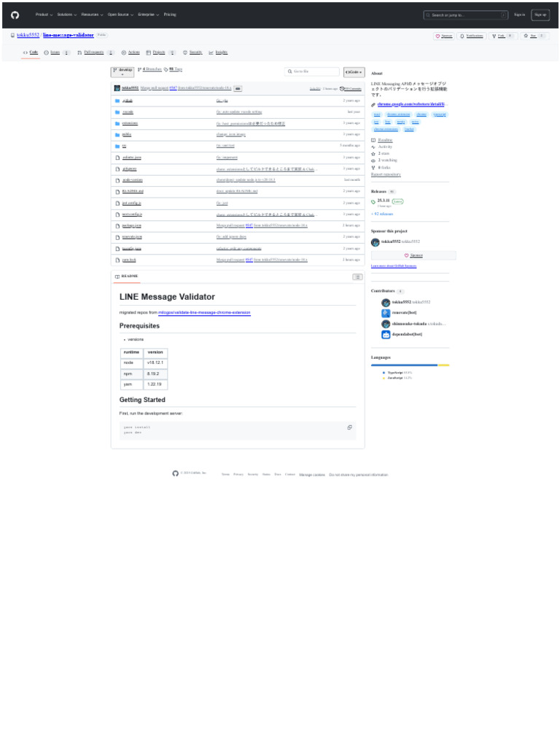Click the Sign in link
560x747 pixels.
(519, 15)
